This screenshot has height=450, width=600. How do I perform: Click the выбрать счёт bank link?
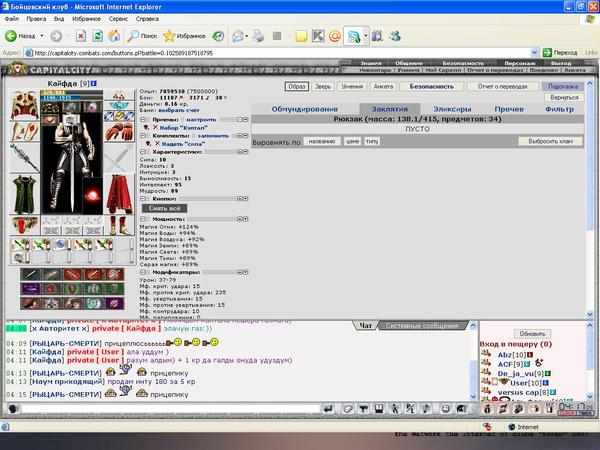(x=179, y=110)
